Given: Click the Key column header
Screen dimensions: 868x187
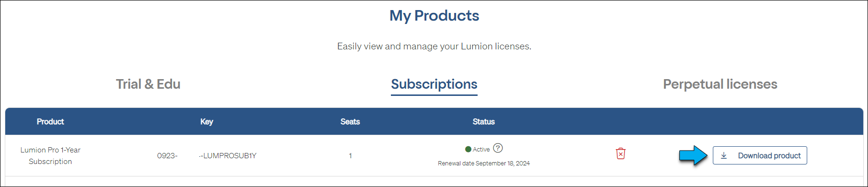Looking at the screenshot, I should (206, 122).
